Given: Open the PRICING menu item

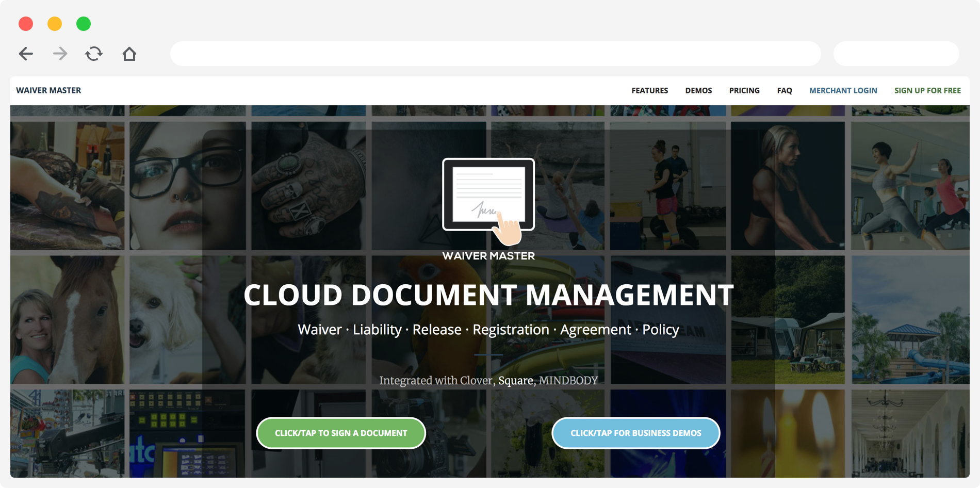Looking at the screenshot, I should [x=744, y=90].
